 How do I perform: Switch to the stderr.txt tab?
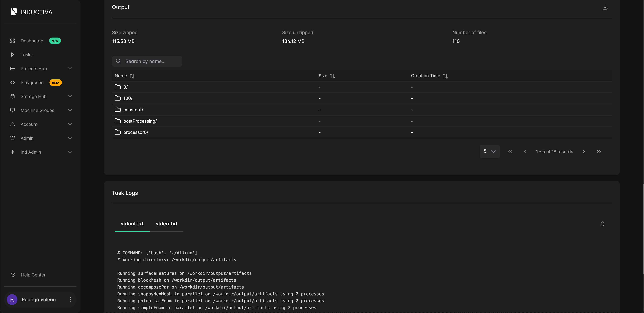[166, 224]
